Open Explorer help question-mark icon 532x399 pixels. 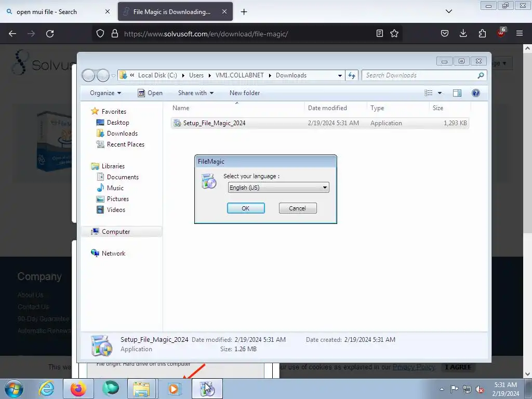tap(476, 93)
